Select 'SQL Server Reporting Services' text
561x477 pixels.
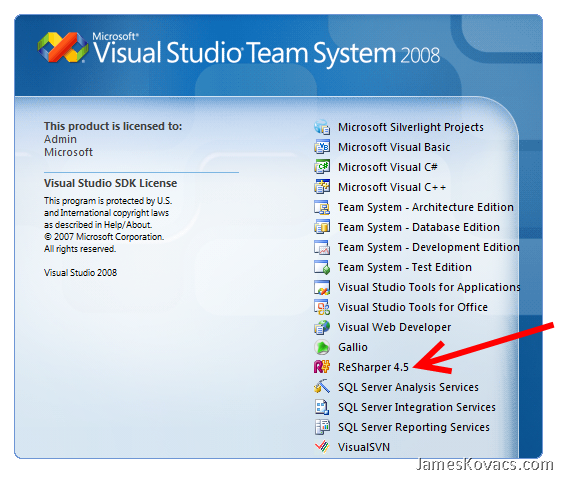[x=414, y=428]
